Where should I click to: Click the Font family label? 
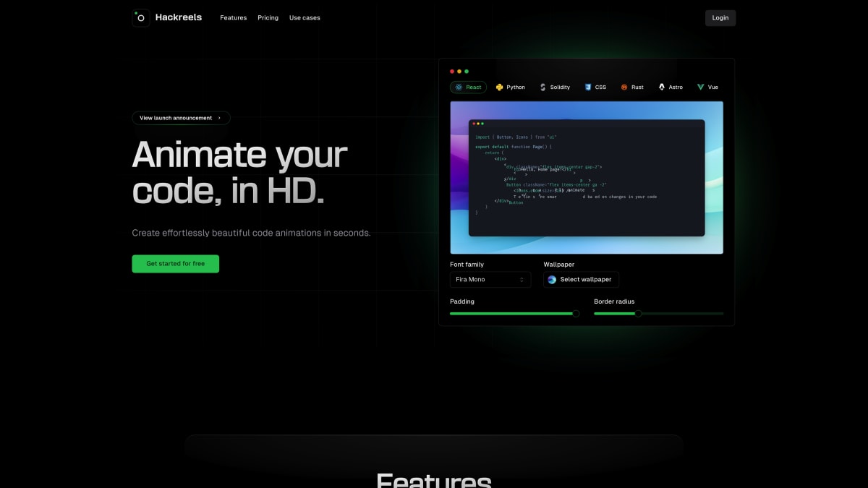[x=467, y=265]
